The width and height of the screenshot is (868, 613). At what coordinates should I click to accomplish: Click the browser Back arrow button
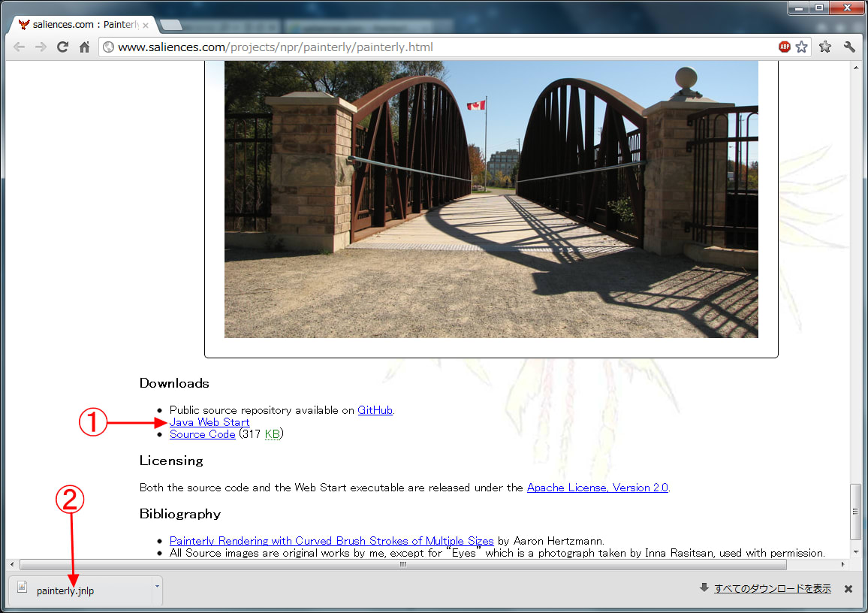pos(20,47)
